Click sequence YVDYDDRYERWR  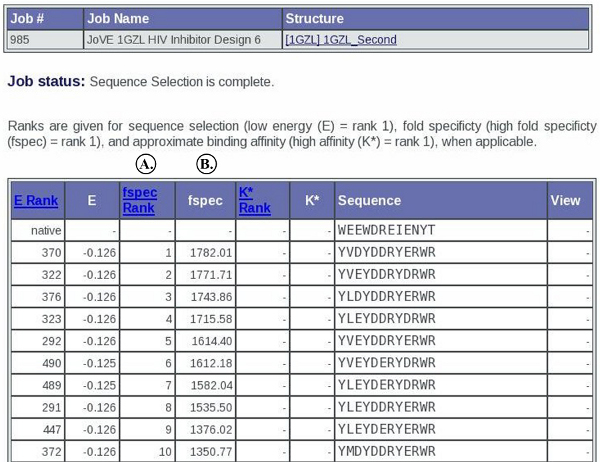(x=386, y=253)
